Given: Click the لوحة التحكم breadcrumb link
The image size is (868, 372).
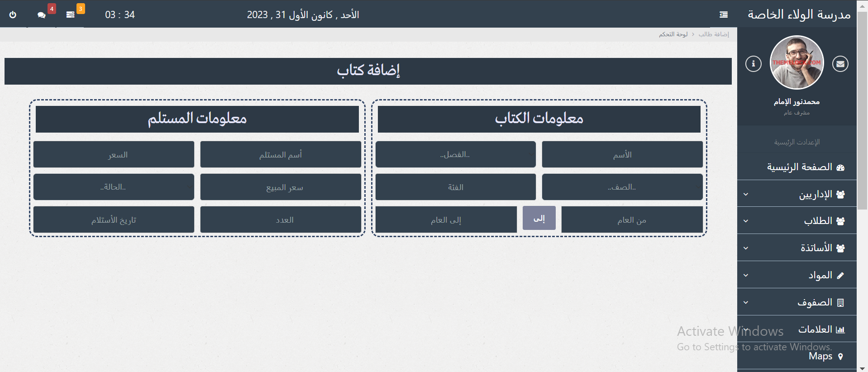Looking at the screenshot, I should 673,34.
